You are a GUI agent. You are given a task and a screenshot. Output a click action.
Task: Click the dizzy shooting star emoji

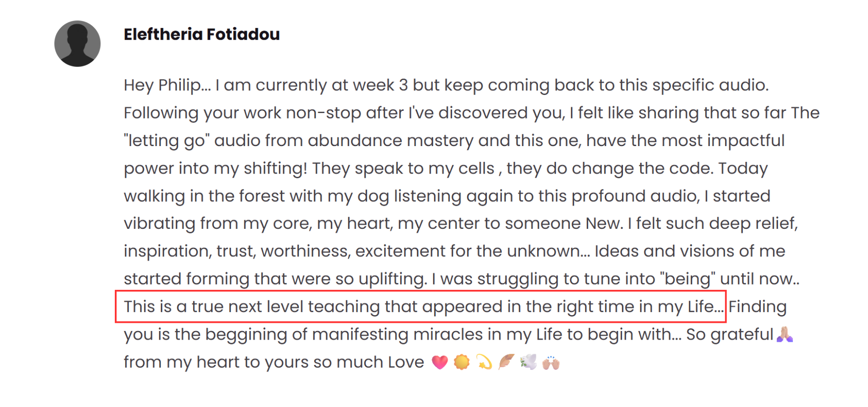pos(484,362)
